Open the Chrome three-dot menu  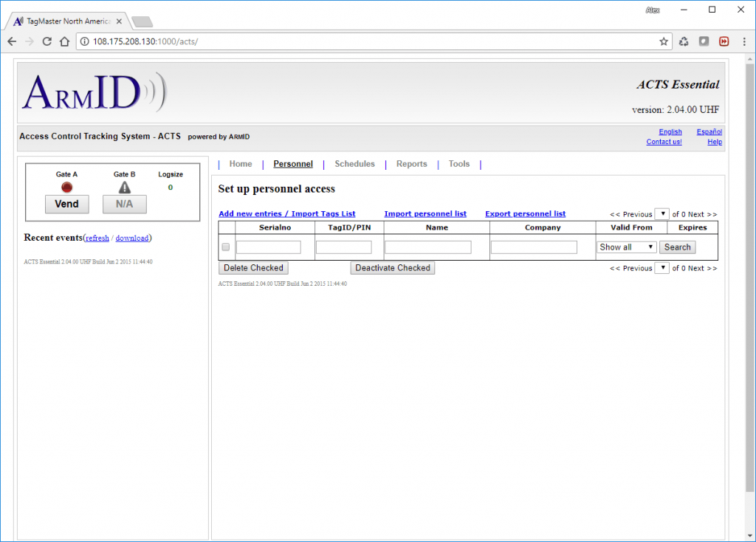click(743, 41)
